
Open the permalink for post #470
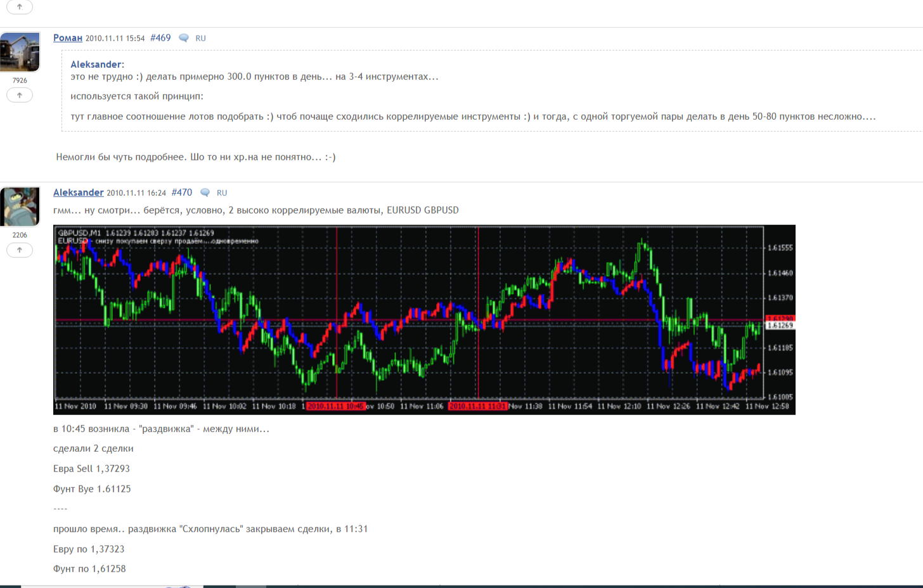click(182, 193)
